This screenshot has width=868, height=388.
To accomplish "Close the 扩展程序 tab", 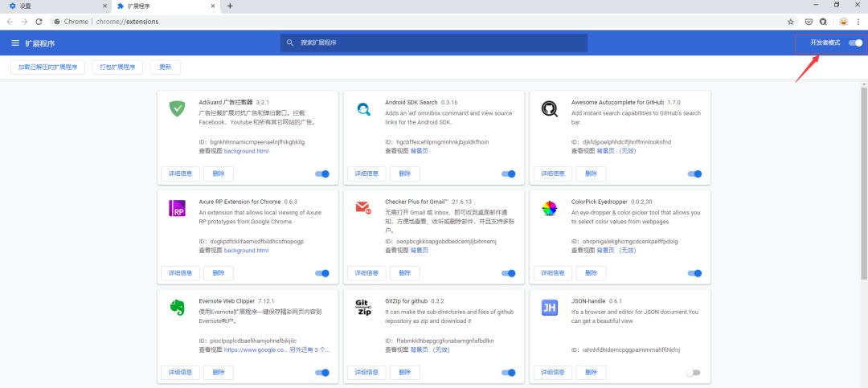I will pyautogui.click(x=213, y=6).
